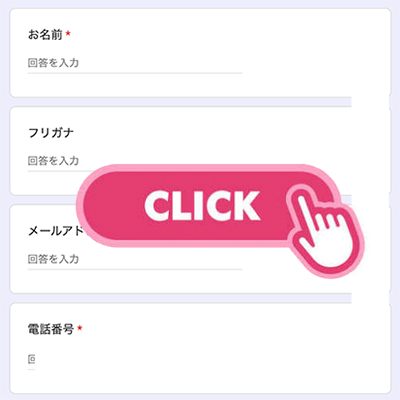The width and height of the screenshot is (400, 400).
Task: Click the red asterisk beside お名前
Action: tap(68, 33)
